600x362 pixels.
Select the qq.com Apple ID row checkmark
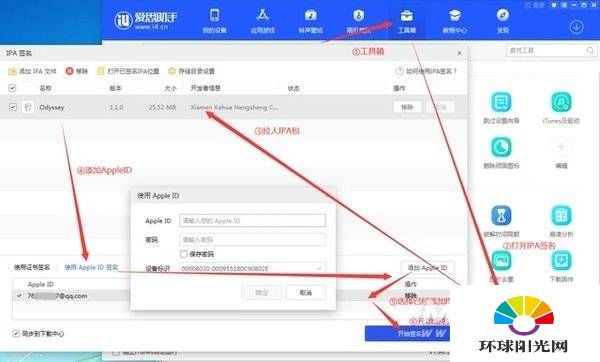pyautogui.click(x=20, y=296)
